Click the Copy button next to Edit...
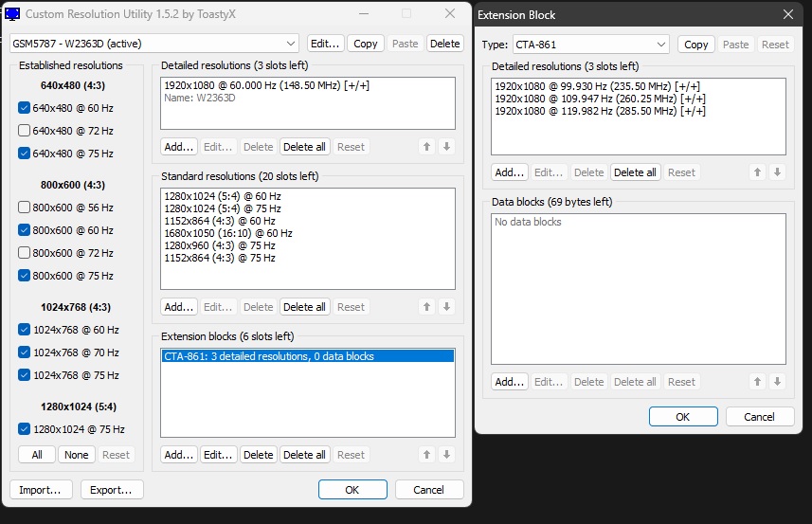Viewport: 812px width, 524px height. [x=366, y=44]
